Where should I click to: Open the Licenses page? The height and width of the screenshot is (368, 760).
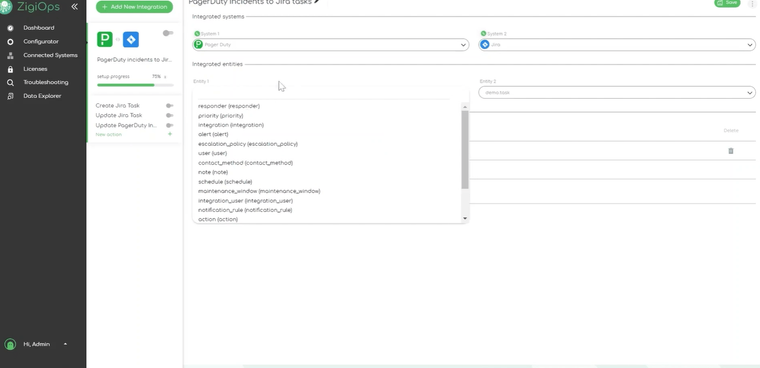(35, 69)
